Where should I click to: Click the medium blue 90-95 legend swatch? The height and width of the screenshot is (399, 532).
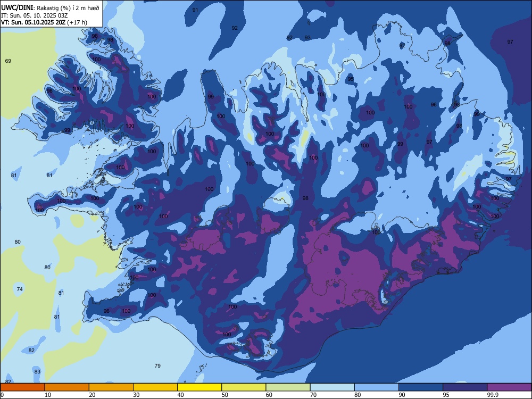[421, 387]
